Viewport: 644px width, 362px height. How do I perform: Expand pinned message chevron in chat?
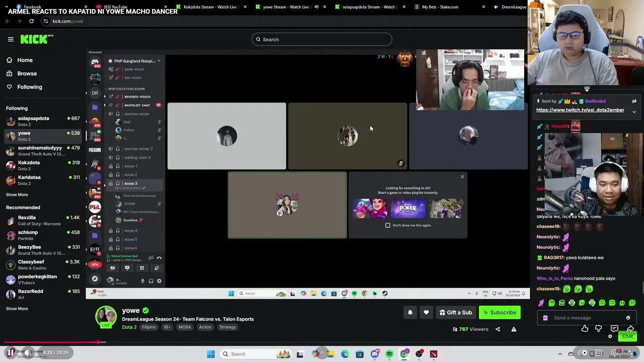coord(634,112)
